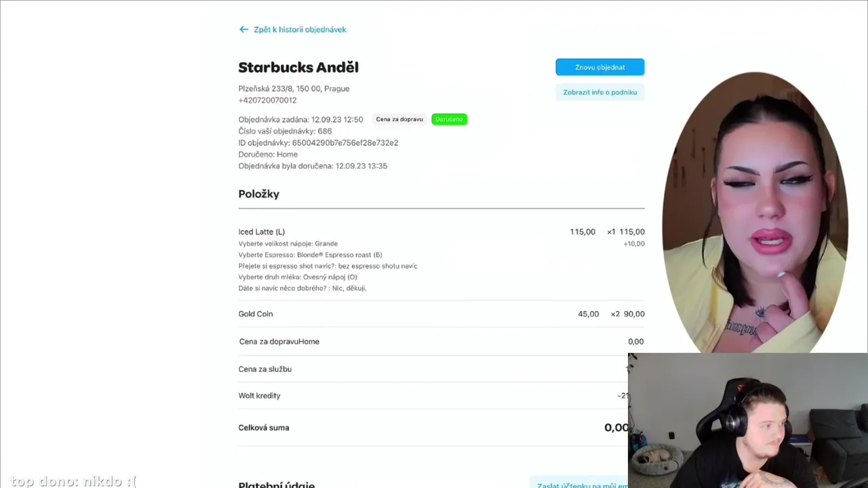Screen dimensions: 868x488
Task: Click the Platební údaje heading
Action: (277, 484)
